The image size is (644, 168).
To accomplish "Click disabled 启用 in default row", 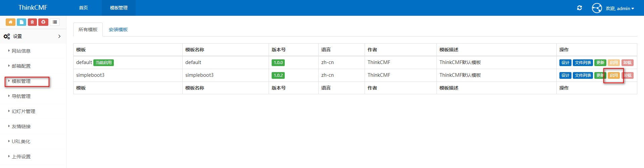I will [614, 63].
